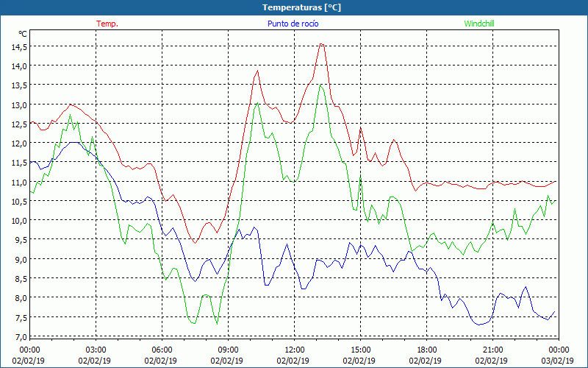Click the 12,5 y-axis value

pos(20,124)
